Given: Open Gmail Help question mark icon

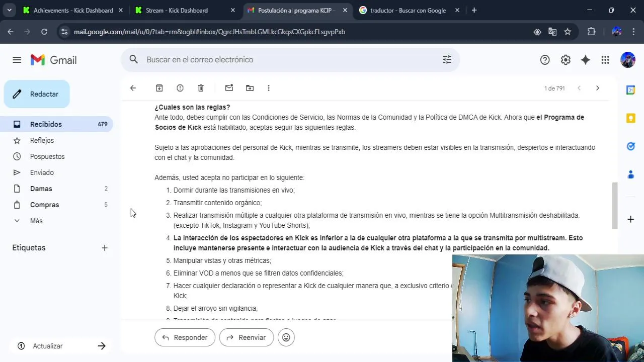Looking at the screenshot, I should coord(545,60).
